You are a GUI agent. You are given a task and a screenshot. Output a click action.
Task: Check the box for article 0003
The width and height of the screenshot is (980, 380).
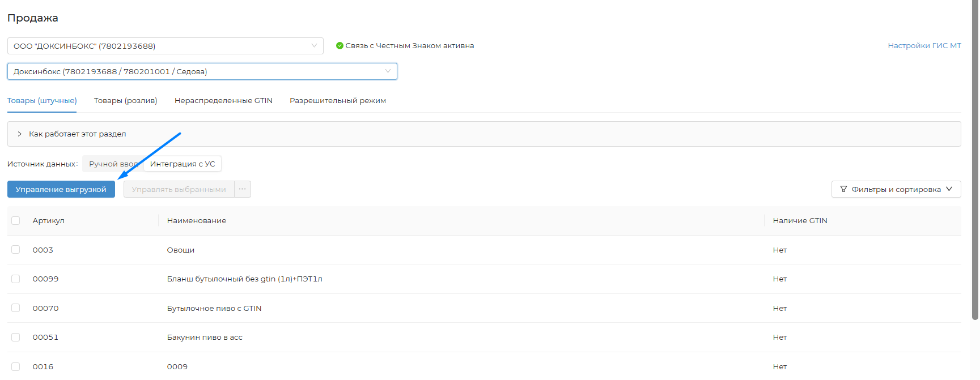pyautogui.click(x=16, y=250)
